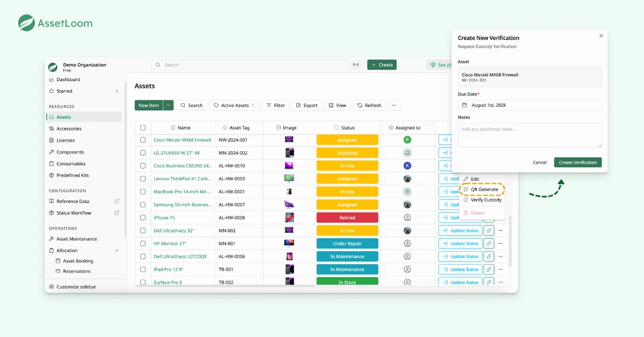This screenshot has height=337, width=644.
Task: Click the Create Verification button
Action: pyautogui.click(x=578, y=163)
